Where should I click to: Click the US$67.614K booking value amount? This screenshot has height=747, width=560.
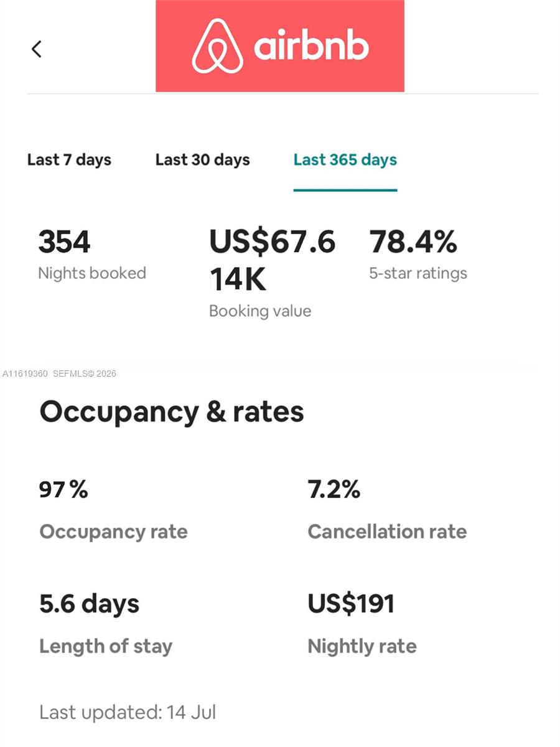(x=272, y=260)
